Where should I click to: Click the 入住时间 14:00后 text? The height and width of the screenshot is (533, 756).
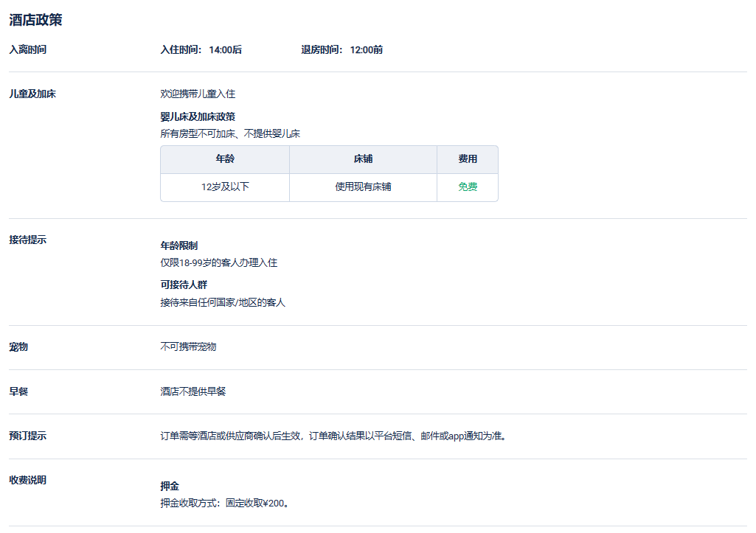click(201, 50)
